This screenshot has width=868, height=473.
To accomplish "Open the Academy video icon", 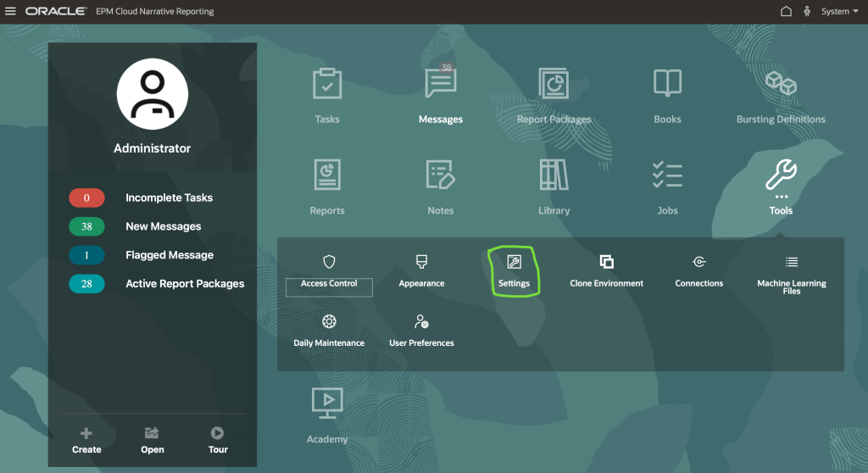I will 327,402.
